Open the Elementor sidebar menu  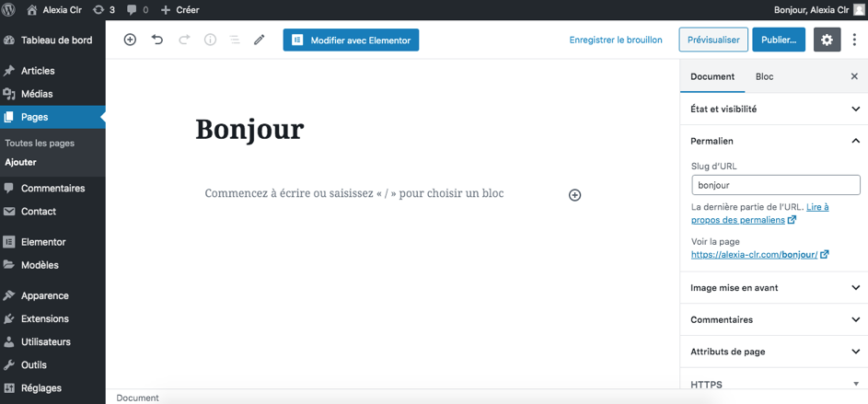pyautogui.click(x=52, y=242)
